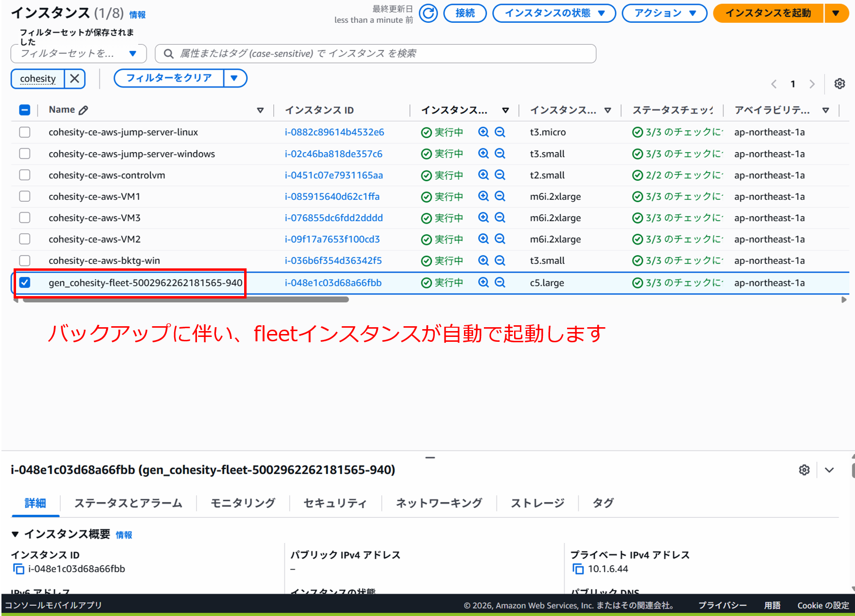Remove the cohesity filter tag
Viewport: 855px width, 616px height.
pos(75,79)
